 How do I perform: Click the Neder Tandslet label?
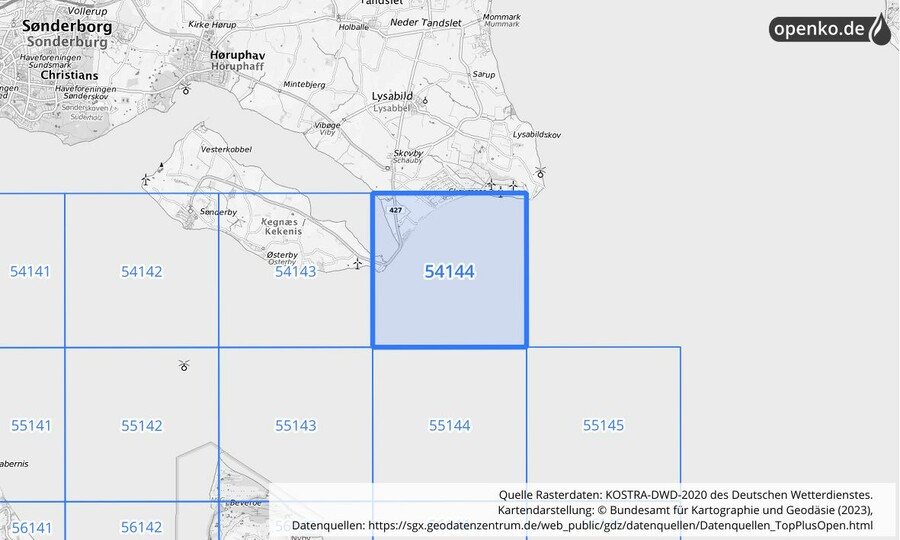click(x=425, y=23)
